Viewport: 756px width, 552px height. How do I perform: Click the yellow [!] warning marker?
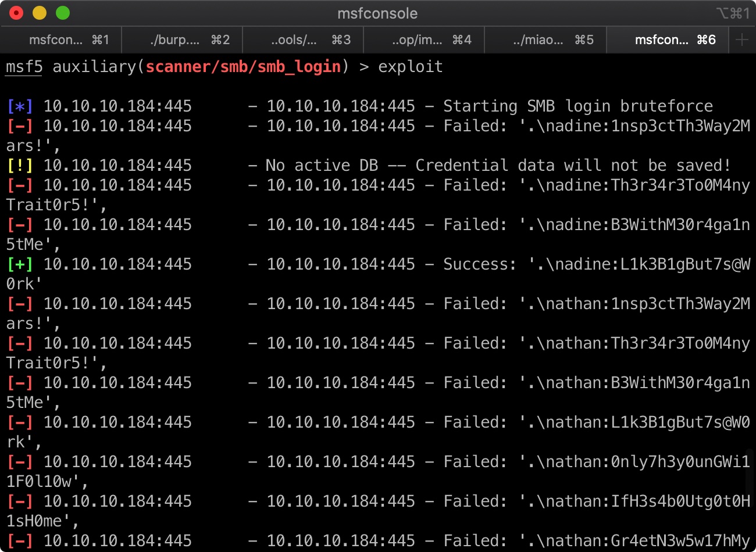point(20,166)
